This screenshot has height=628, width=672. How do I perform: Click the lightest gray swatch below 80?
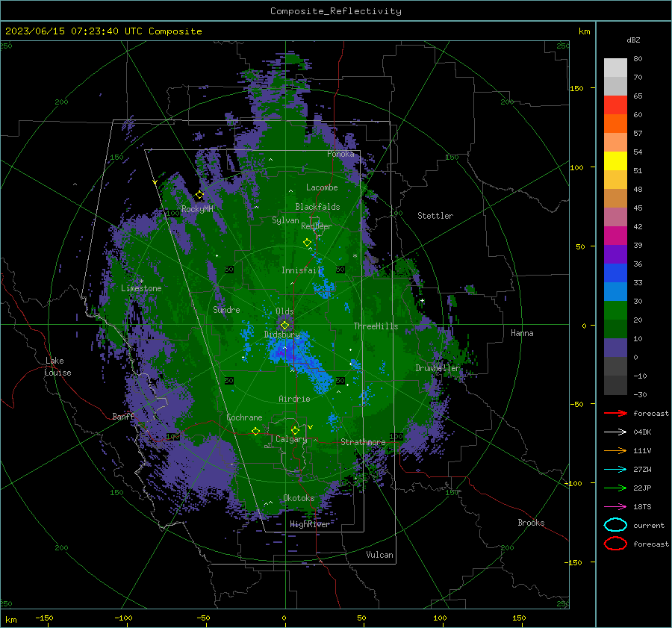(x=615, y=68)
